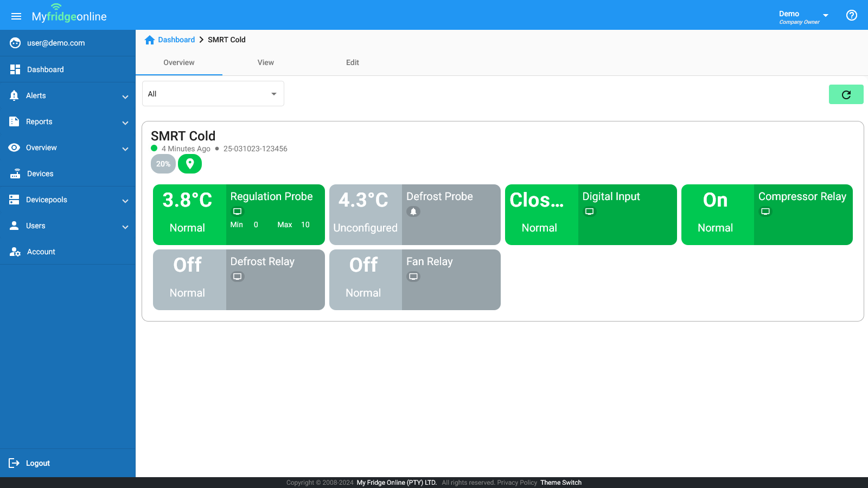
Task: Expand the Users menu chevron
Action: click(125, 227)
